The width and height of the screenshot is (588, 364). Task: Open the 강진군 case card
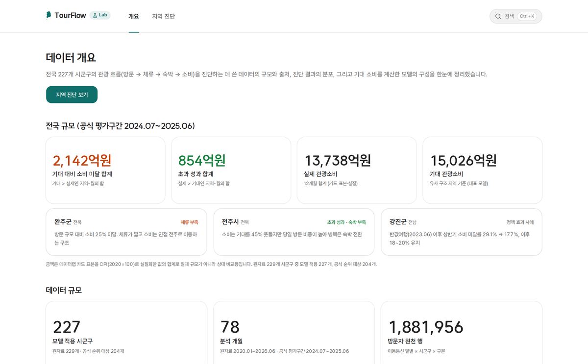click(x=462, y=232)
